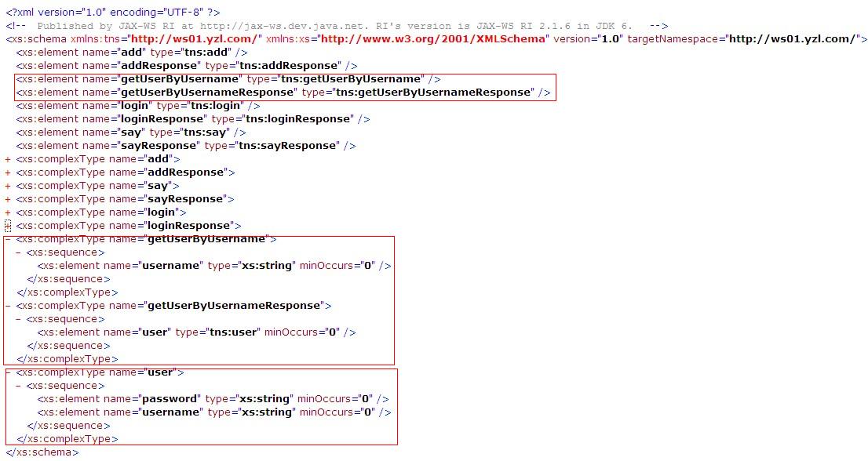Expand the complexType named sayResponse

(x=8, y=199)
